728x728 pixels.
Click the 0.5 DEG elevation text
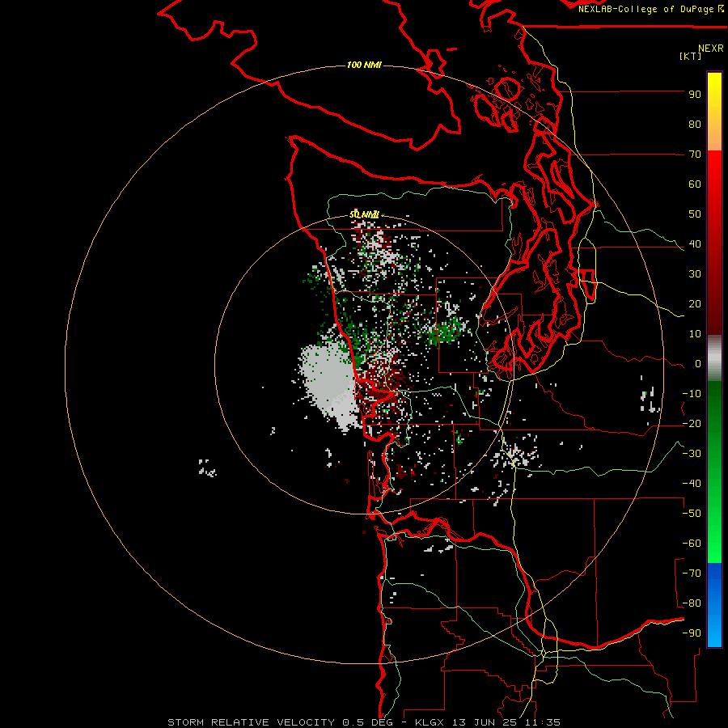pyautogui.click(x=367, y=722)
